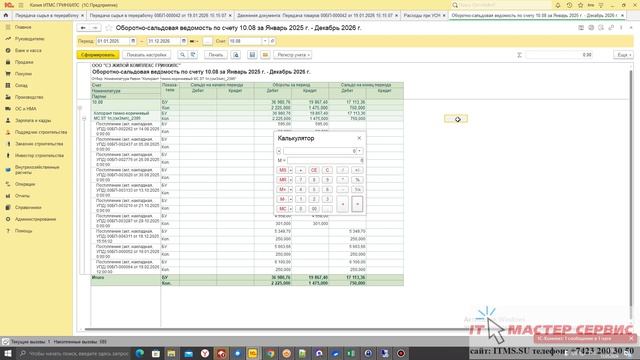Open Администрирование section
Viewport: 640px width, 360px height.
(x=35, y=219)
